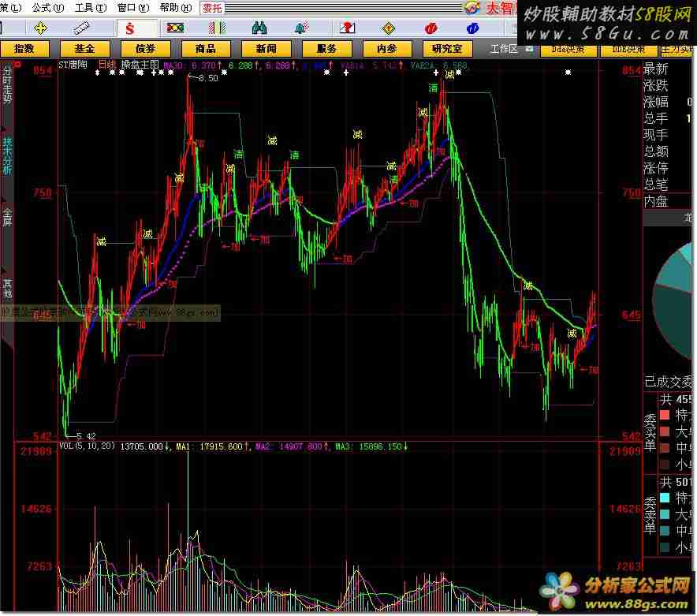Open the binoculars search tool
697x616 pixels.
coord(259,28)
